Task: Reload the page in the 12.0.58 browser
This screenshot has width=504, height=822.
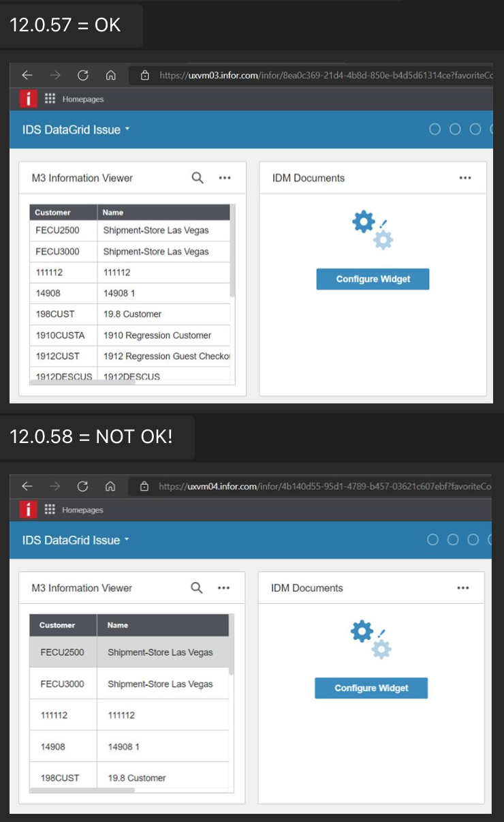Action: pyautogui.click(x=82, y=486)
